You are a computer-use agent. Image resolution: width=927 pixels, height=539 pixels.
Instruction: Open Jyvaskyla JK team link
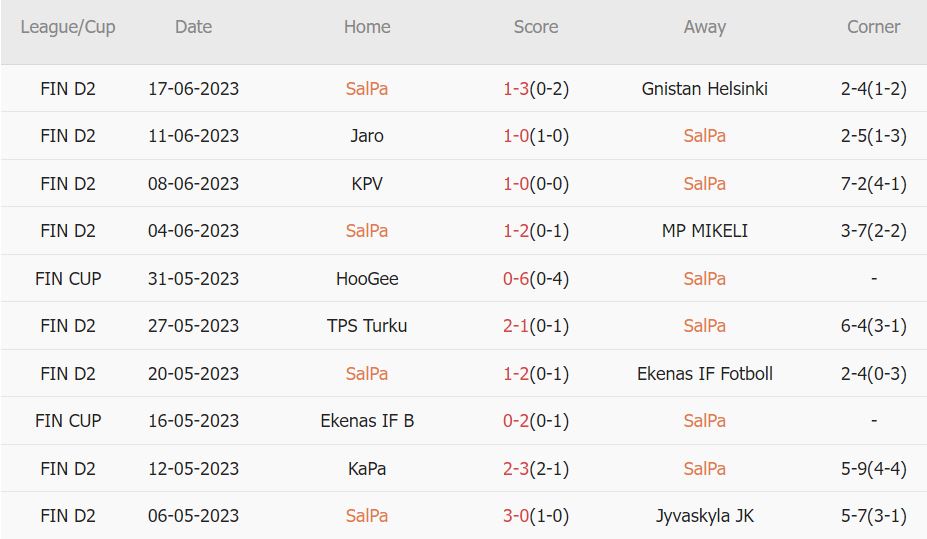pos(704,516)
